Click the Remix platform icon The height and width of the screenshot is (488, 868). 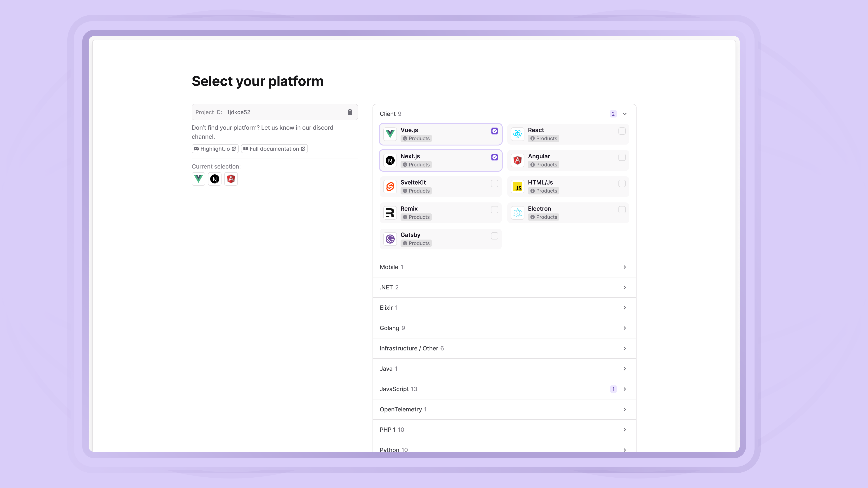coord(390,212)
